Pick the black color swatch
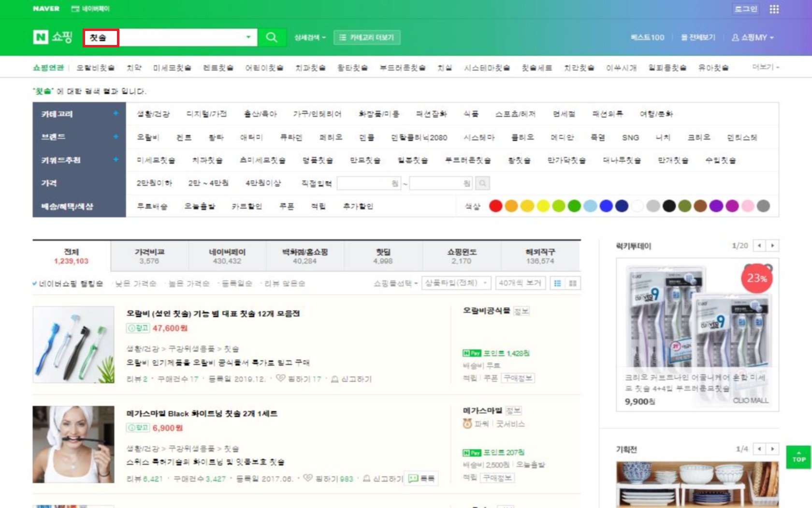This screenshot has height=508, width=812. pyautogui.click(x=669, y=206)
